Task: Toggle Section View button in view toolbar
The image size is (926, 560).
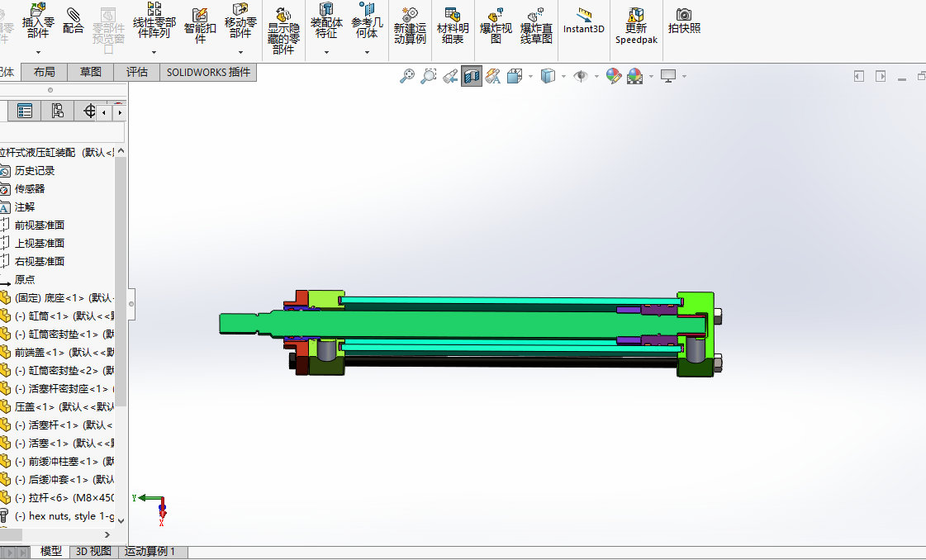Action: 472,76
